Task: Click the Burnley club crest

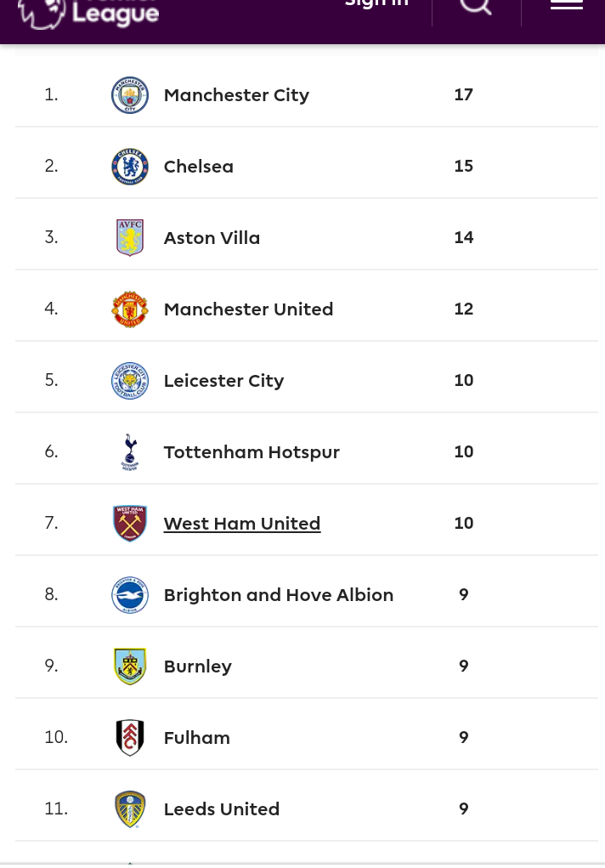Action: click(x=130, y=667)
